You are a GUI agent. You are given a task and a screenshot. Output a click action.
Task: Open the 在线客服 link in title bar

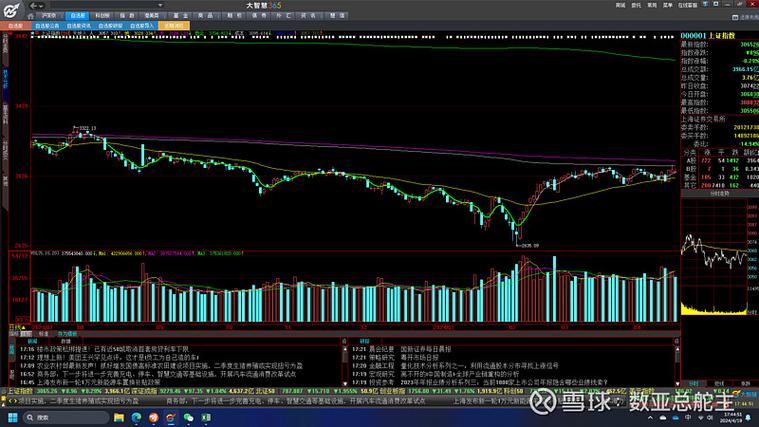(x=687, y=5)
